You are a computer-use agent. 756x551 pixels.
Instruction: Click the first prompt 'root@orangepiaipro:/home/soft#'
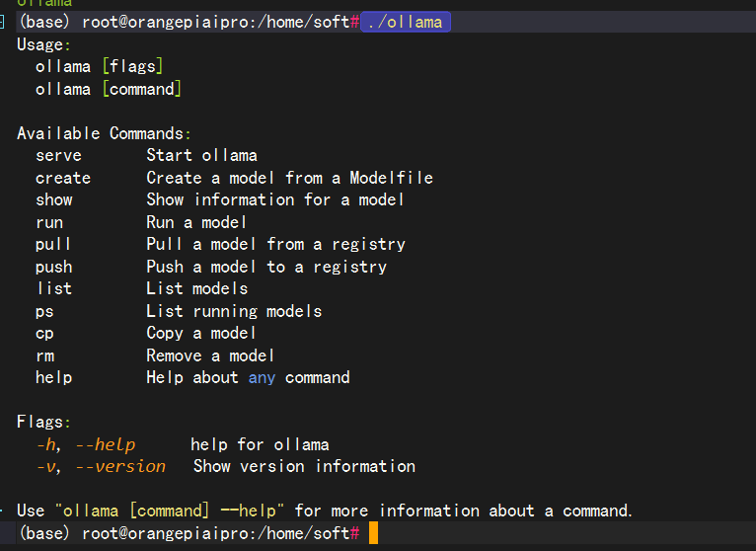coord(221,22)
